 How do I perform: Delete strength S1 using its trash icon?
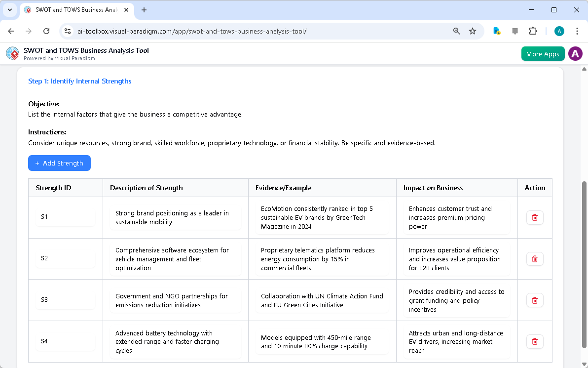535,217
